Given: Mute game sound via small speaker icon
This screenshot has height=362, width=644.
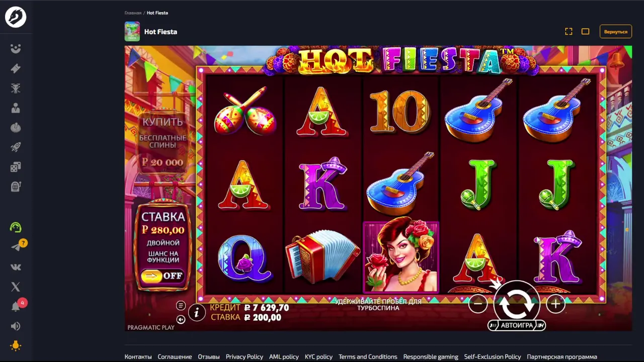Looking at the screenshot, I should [x=181, y=320].
